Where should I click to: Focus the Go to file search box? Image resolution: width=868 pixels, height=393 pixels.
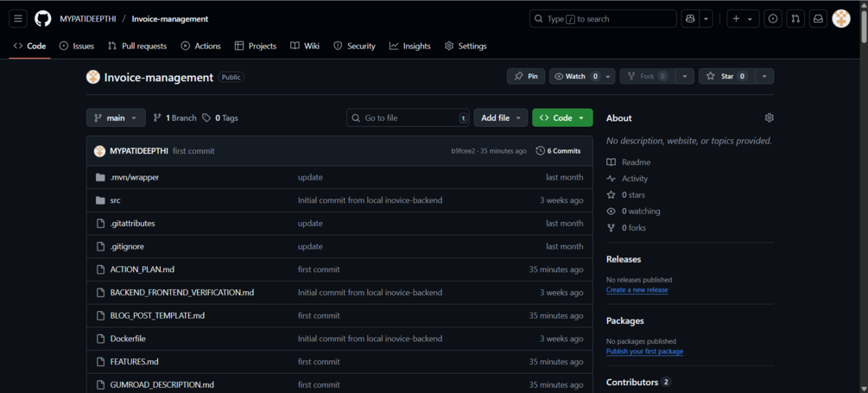(408, 117)
